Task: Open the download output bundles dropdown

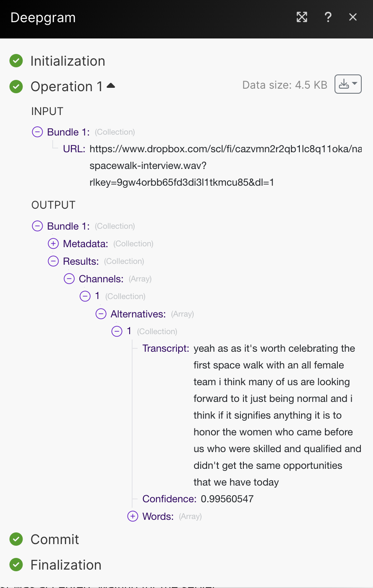Action: click(348, 84)
